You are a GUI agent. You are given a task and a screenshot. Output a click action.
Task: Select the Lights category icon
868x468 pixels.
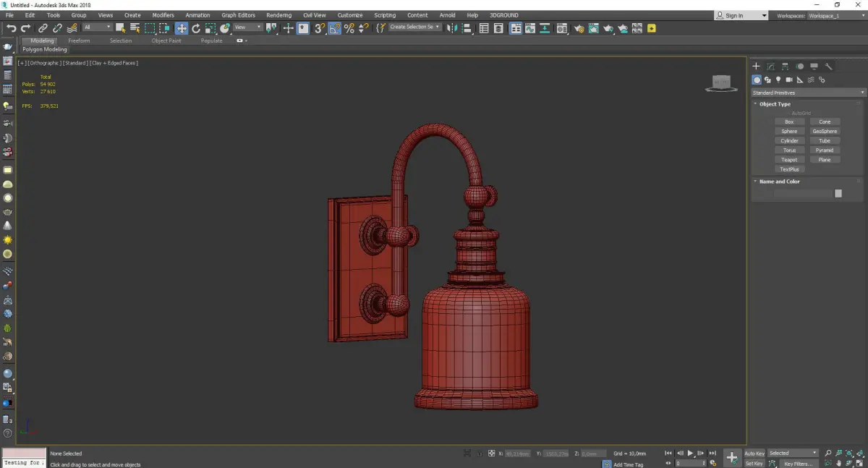pyautogui.click(x=778, y=80)
